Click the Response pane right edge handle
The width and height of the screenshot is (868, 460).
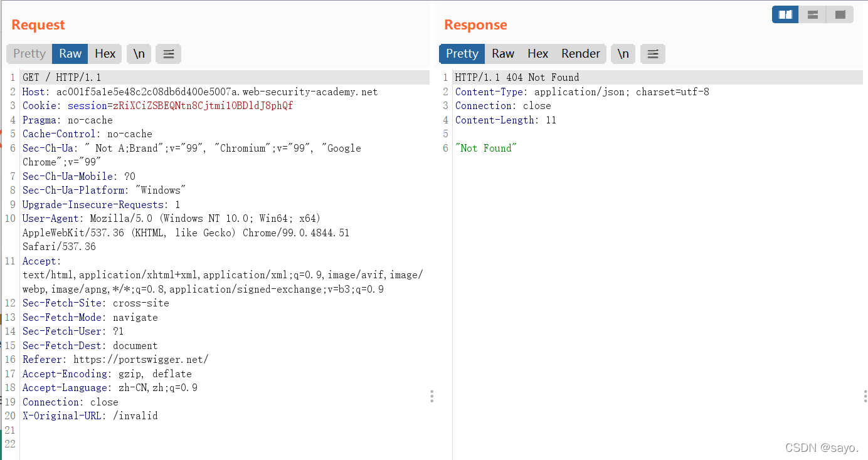pos(865,396)
